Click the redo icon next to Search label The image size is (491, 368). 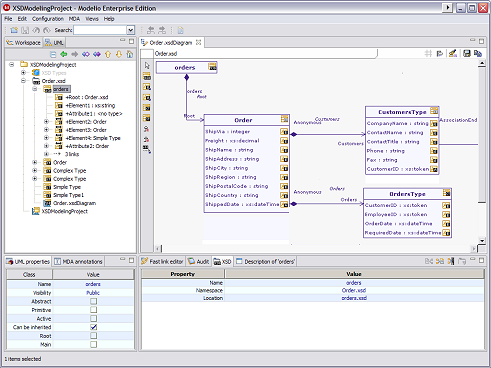tap(47, 30)
